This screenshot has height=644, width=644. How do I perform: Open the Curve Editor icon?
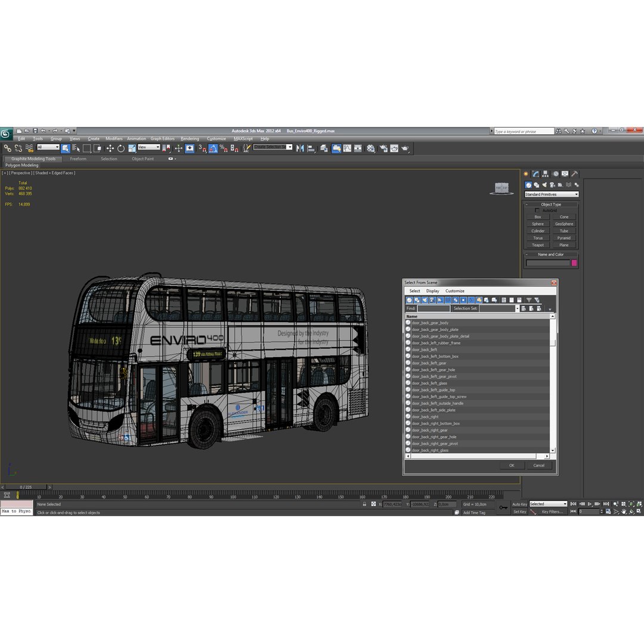tap(348, 148)
